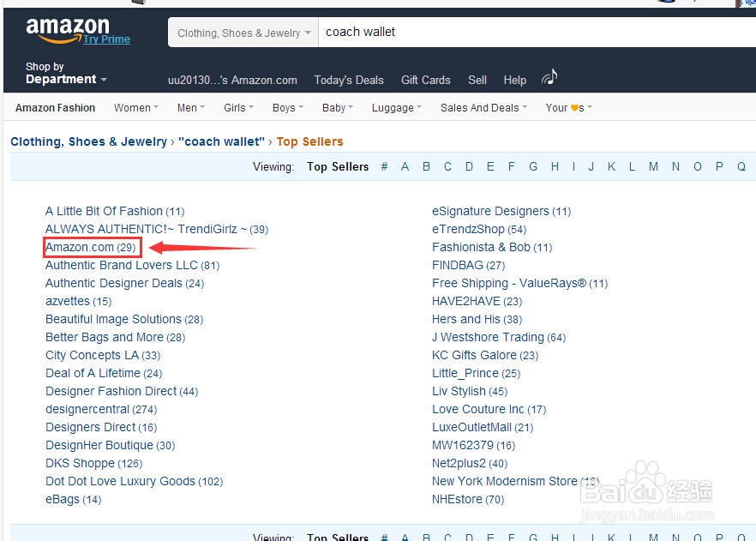Expand the Women dropdown menu
Image resolution: width=756 pixels, height=541 pixels.
136,108
